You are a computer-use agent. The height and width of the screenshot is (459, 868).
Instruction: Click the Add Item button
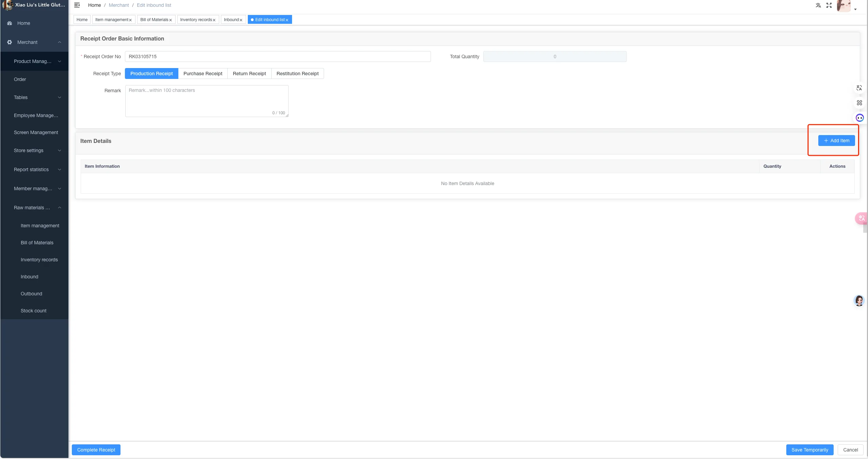836,141
